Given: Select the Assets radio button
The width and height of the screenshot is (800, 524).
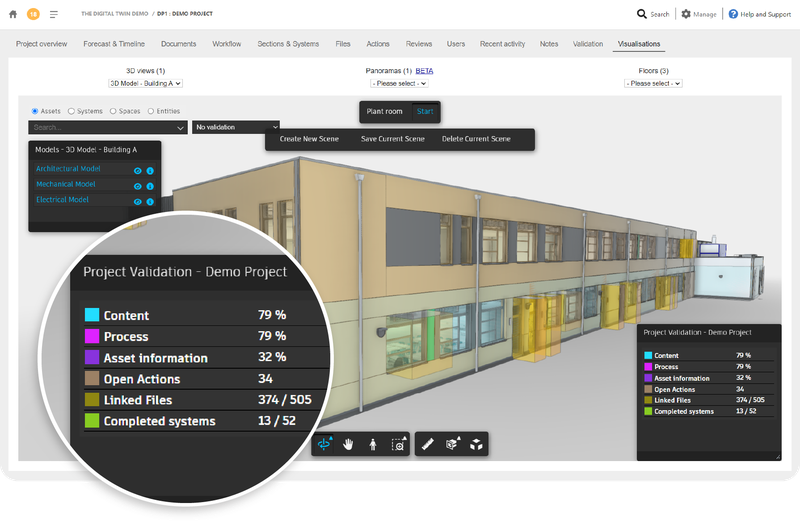Looking at the screenshot, I should point(35,111).
